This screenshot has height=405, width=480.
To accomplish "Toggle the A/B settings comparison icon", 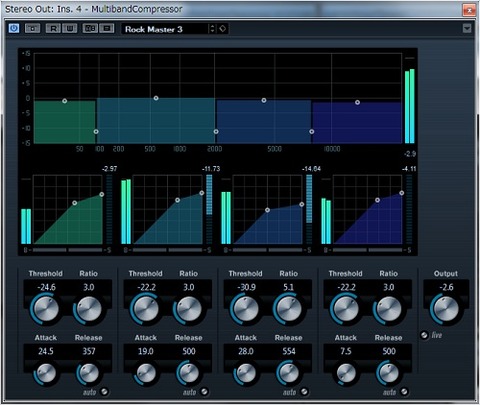I will [90, 29].
